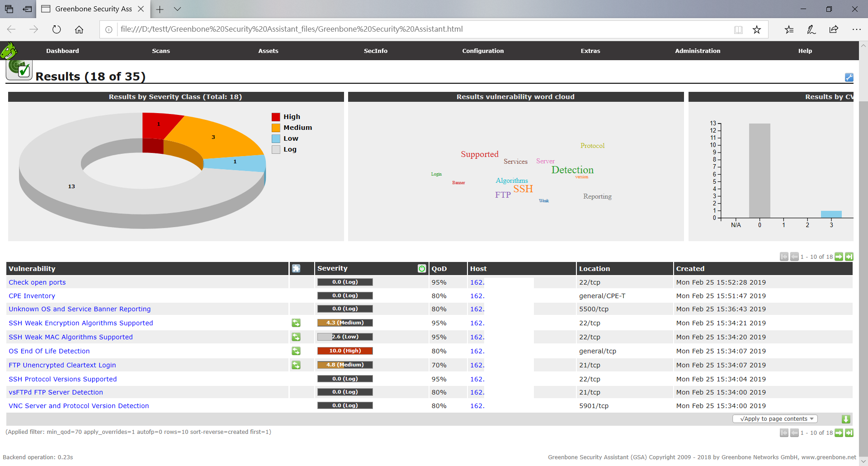Click solution icon for FTP Unencrypted Cleartext row
868x466 pixels.
[296, 365]
